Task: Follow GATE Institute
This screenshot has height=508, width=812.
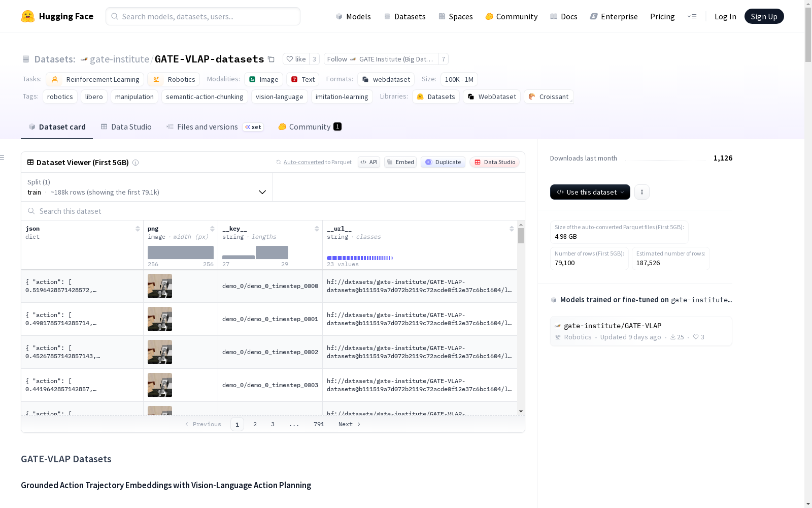Action: click(x=381, y=59)
